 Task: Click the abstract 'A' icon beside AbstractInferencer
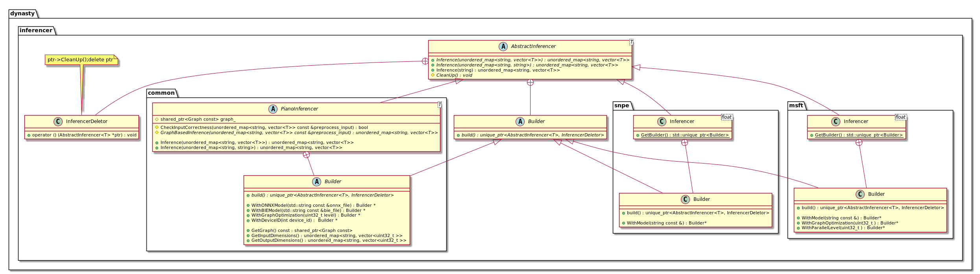pyautogui.click(x=503, y=46)
